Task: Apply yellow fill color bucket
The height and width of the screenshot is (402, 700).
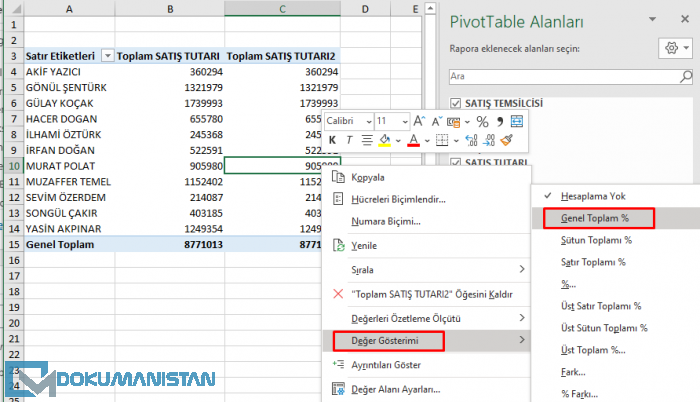Action: click(x=384, y=140)
